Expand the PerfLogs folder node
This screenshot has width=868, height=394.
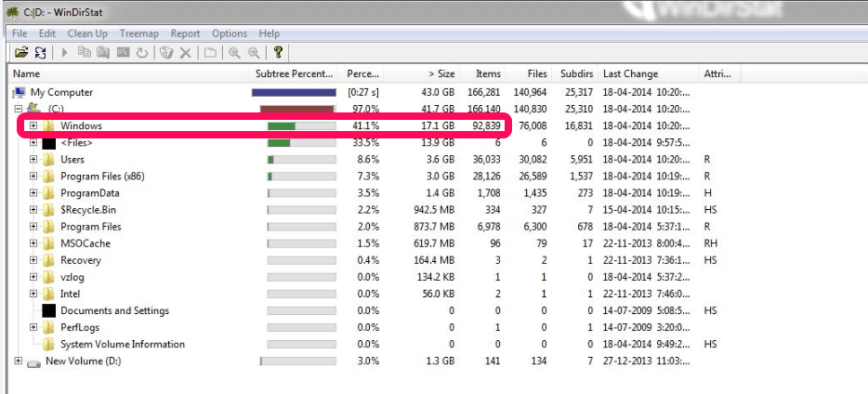pos(33,328)
